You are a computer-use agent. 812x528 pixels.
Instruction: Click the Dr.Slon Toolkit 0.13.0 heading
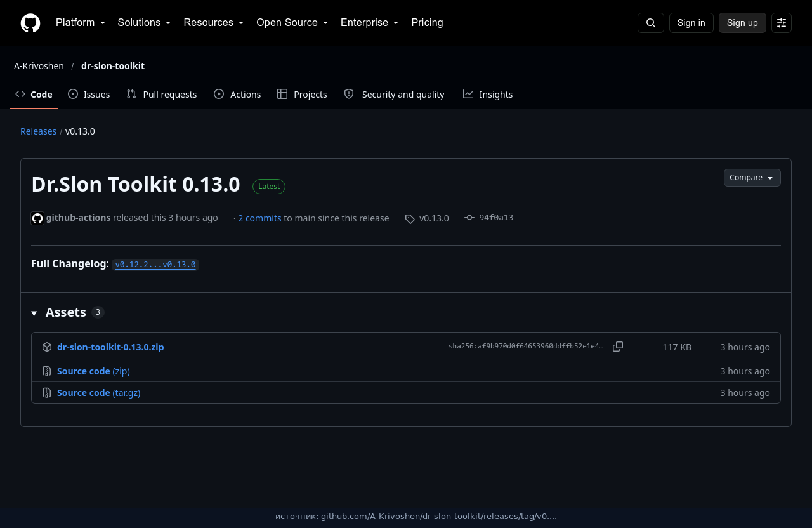[136, 185]
